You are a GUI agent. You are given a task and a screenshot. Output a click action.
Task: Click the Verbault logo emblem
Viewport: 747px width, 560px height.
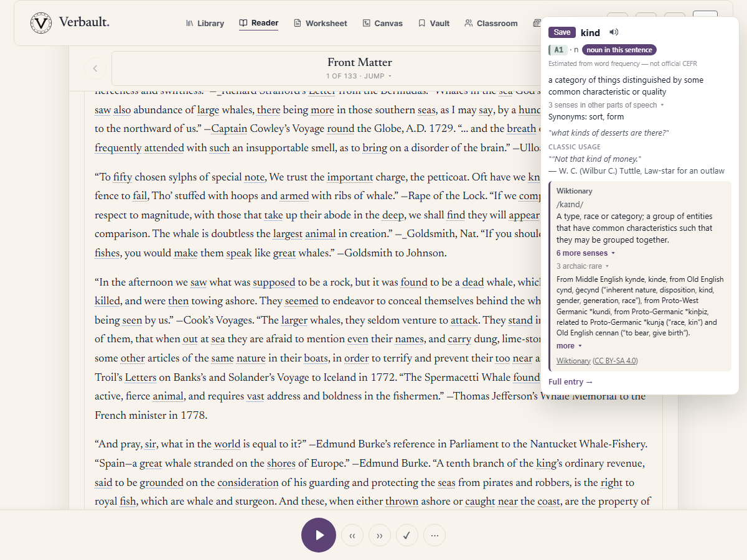coord(41,23)
